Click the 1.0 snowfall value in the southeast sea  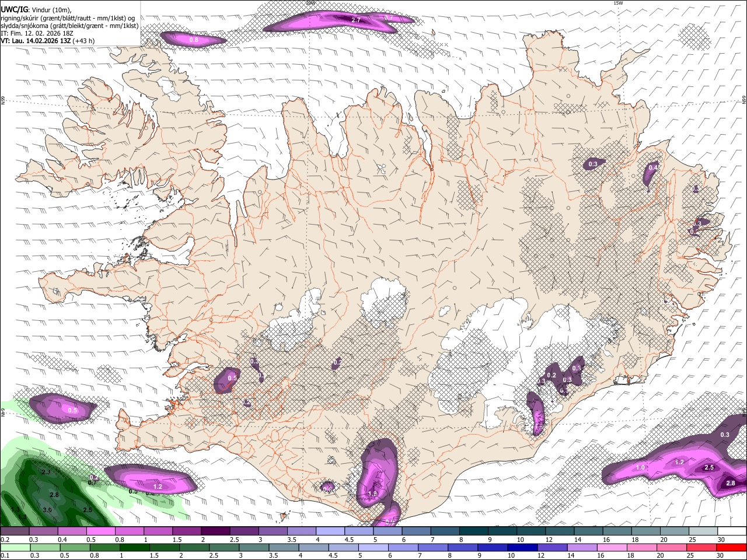(640, 468)
